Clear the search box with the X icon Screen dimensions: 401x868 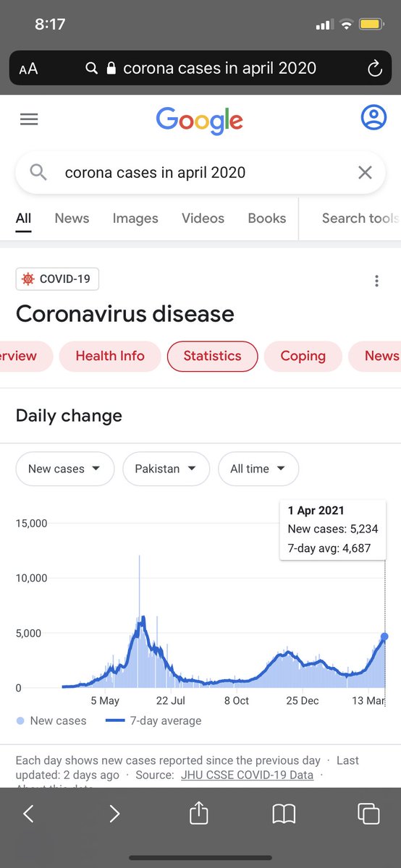coord(366,172)
